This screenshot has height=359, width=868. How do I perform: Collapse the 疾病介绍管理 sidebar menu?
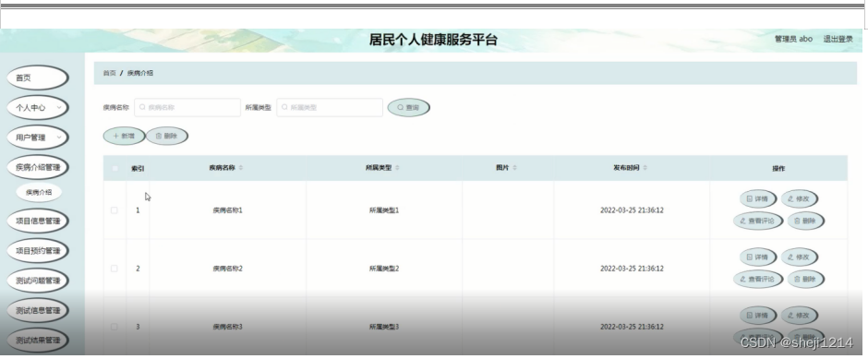[x=38, y=167]
